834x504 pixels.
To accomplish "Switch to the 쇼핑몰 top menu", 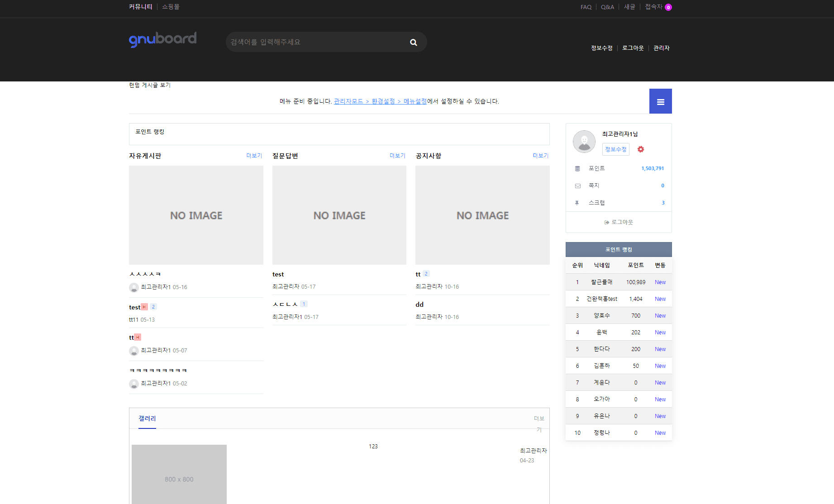I will [171, 7].
